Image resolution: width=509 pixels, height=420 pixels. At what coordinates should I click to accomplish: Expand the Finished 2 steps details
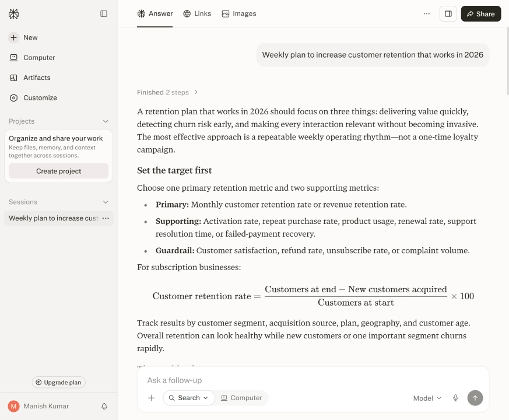167,92
